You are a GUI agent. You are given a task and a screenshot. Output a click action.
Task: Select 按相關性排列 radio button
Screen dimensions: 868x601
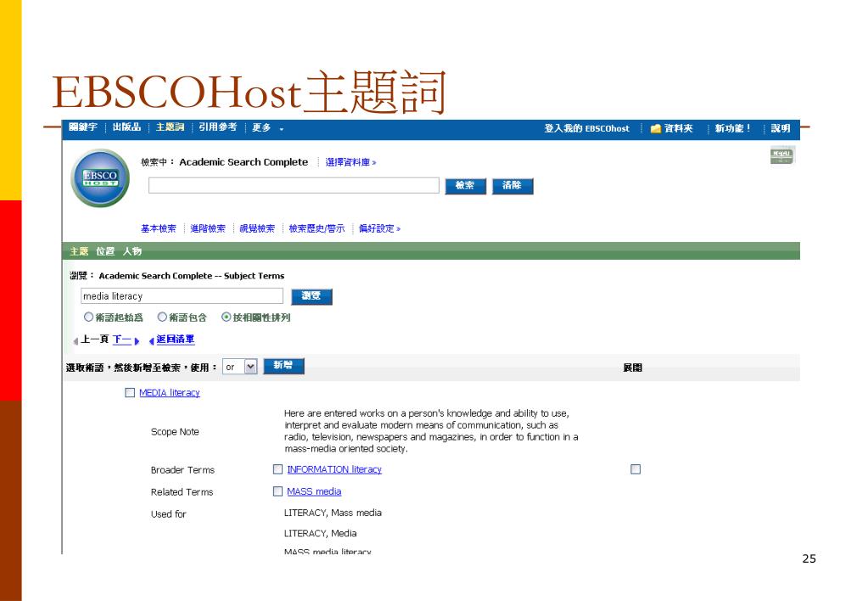226,317
